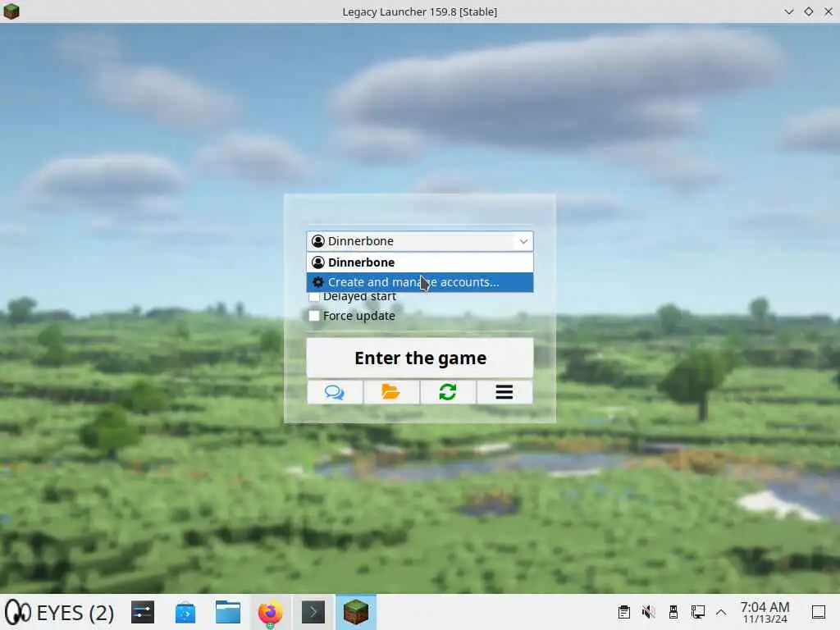Select the Dinnerbone account from list

[419, 262]
